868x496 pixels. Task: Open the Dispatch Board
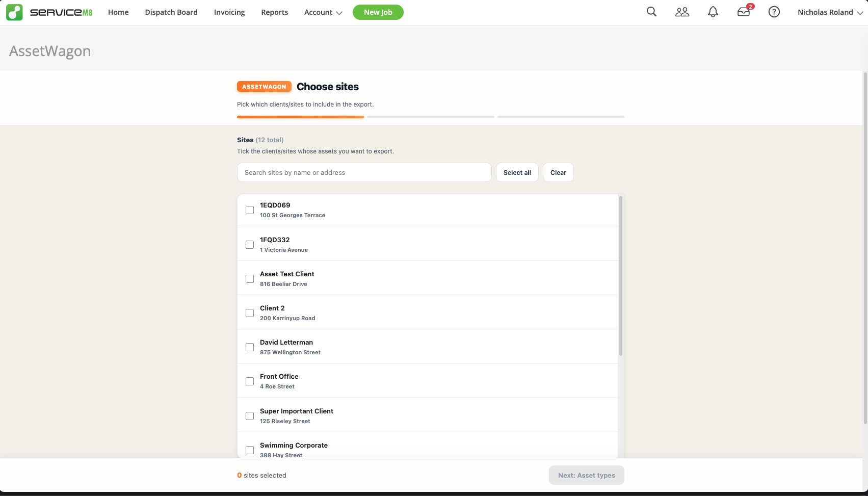tap(171, 12)
